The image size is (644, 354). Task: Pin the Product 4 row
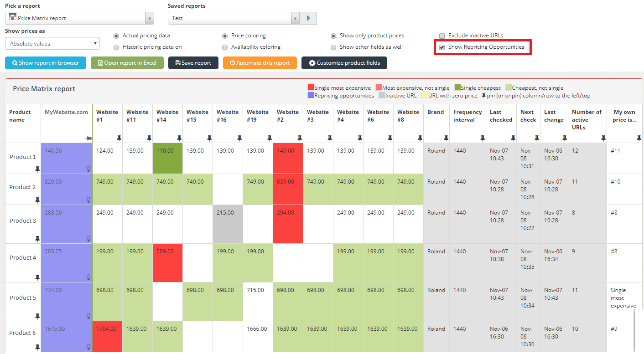(37, 277)
